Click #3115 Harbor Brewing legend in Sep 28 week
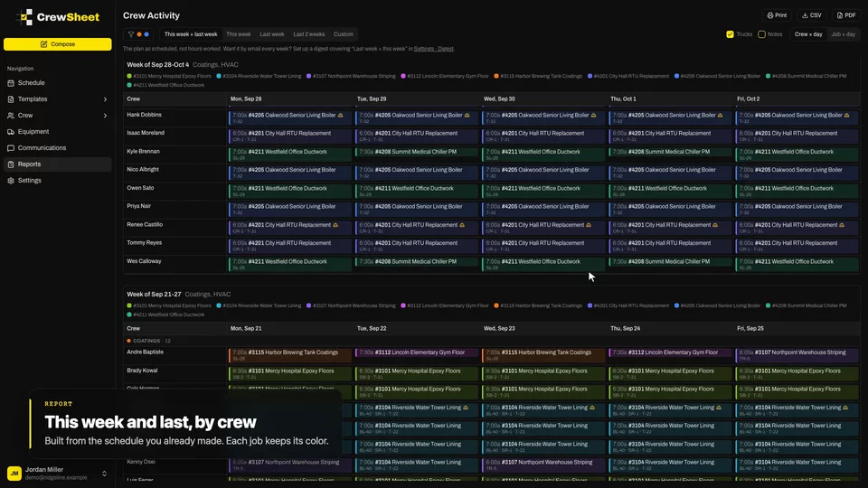Screen dimensions: 868x488 click(538, 76)
